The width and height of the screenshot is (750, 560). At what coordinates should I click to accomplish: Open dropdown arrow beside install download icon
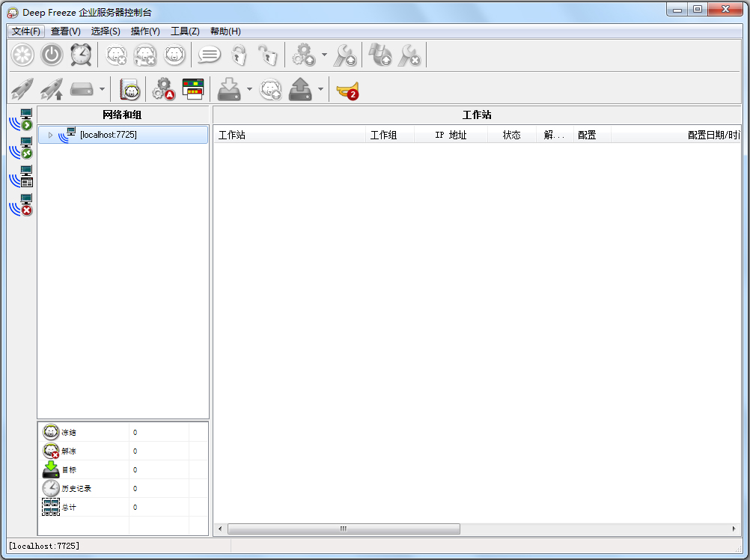(x=249, y=89)
